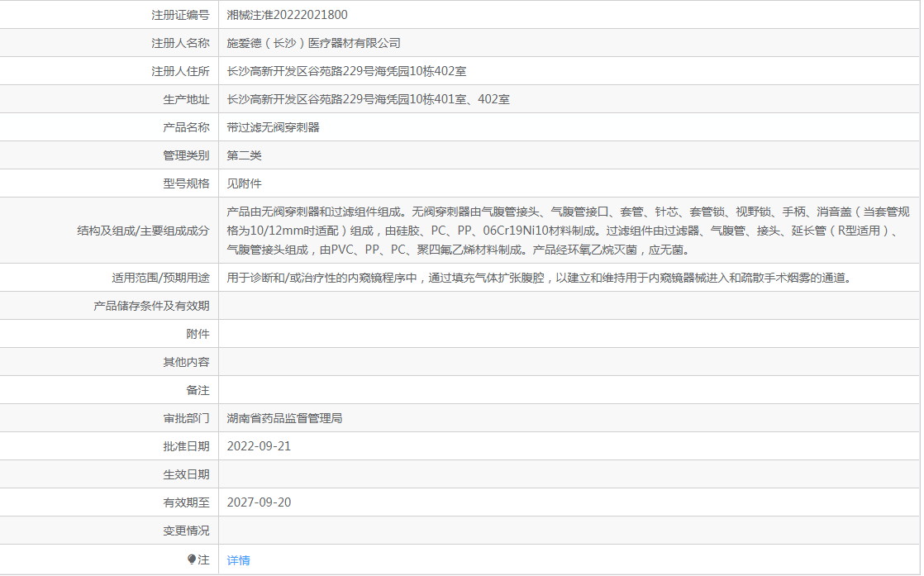
Task: Open the 详情 link
Action: click(x=238, y=560)
